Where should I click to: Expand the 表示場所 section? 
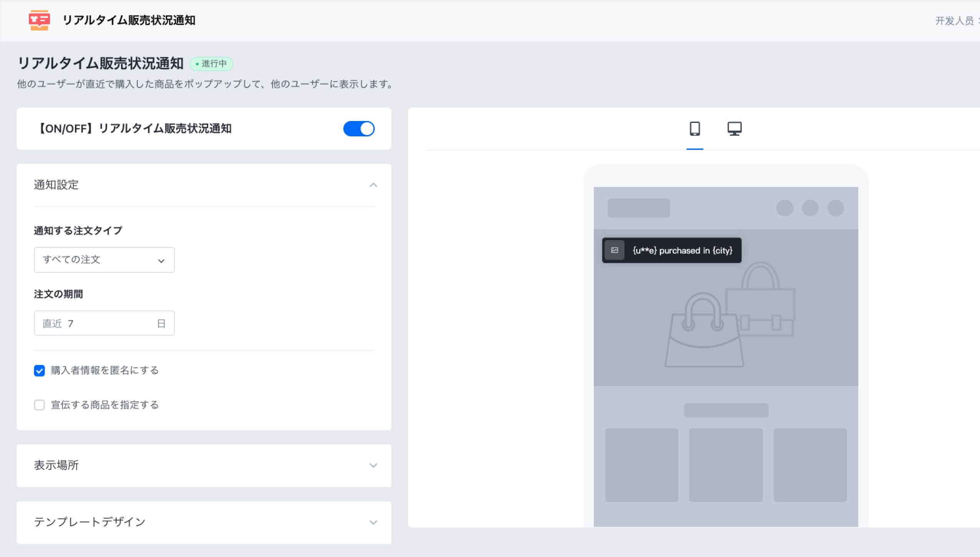coord(373,466)
